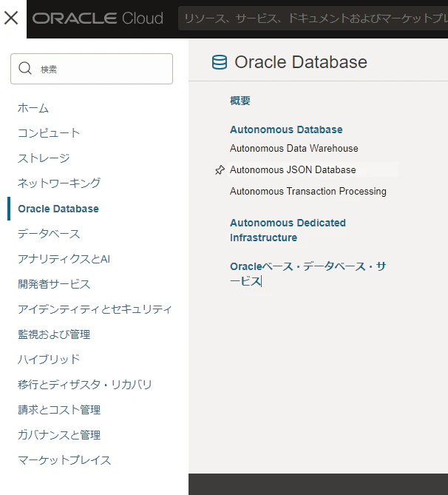The width and height of the screenshot is (448, 495).
Task: Open ネットワーキング menu category
Action: [x=59, y=183]
